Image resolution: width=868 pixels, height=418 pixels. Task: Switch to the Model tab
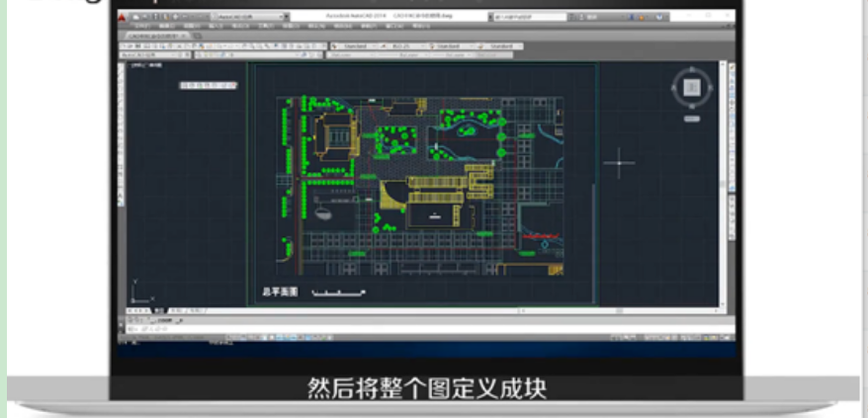(159, 310)
